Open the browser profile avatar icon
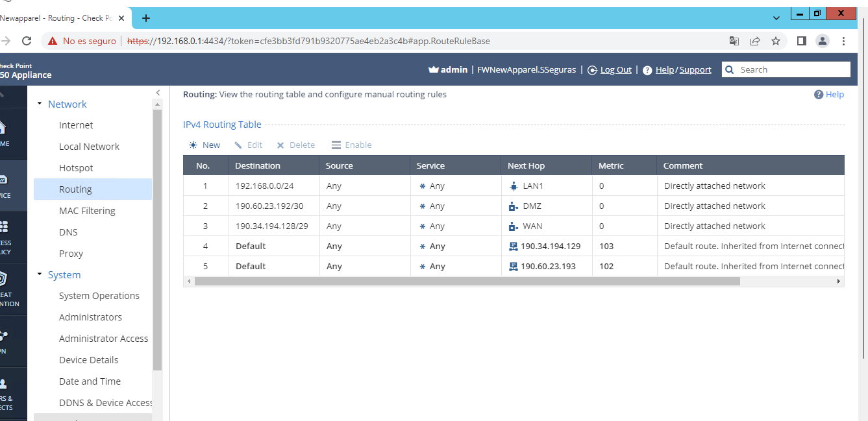The height and width of the screenshot is (421, 868). [x=823, y=41]
